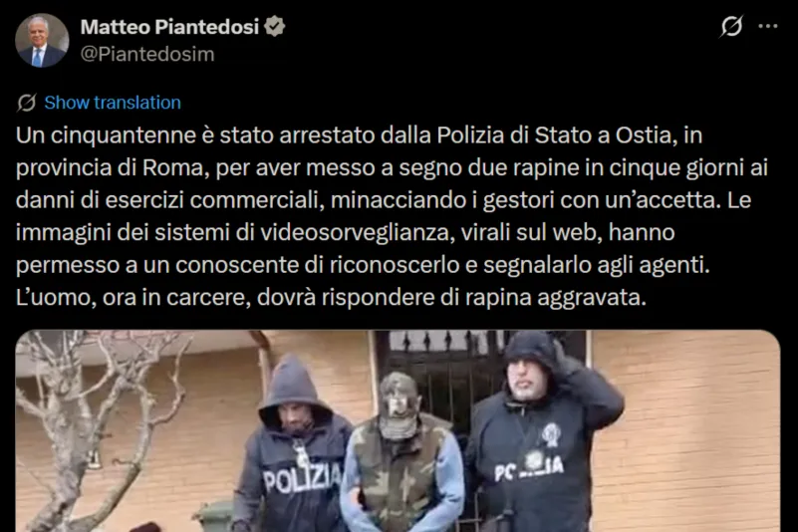The height and width of the screenshot is (532, 798).
Task: Click the POLIZIA lettering on left officer's jacket
Action: [x=302, y=480]
